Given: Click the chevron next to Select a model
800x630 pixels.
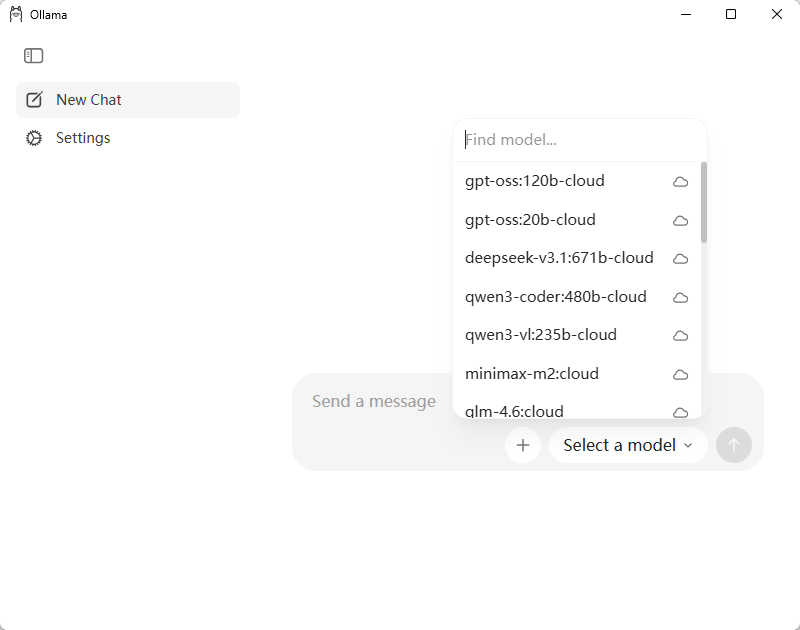Looking at the screenshot, I should [x=688, y=445].
